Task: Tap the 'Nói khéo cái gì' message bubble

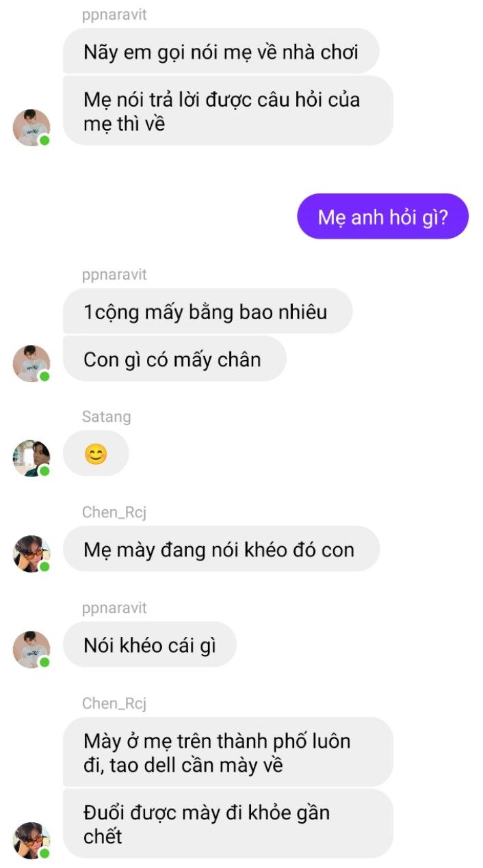Action: point(149,645)
